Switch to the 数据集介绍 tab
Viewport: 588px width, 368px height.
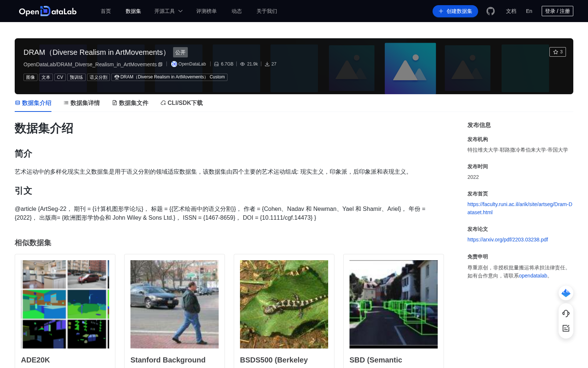point(33,103)
